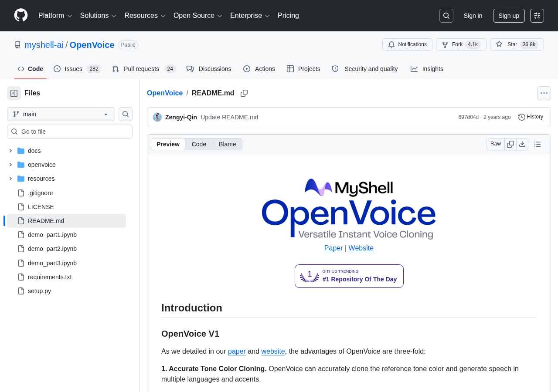
Task: Open the Enterprise menu
Action: [x=250, y=16]
